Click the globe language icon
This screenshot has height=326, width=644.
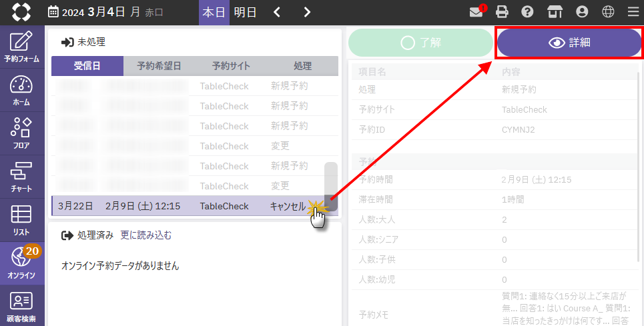[607, 12]
